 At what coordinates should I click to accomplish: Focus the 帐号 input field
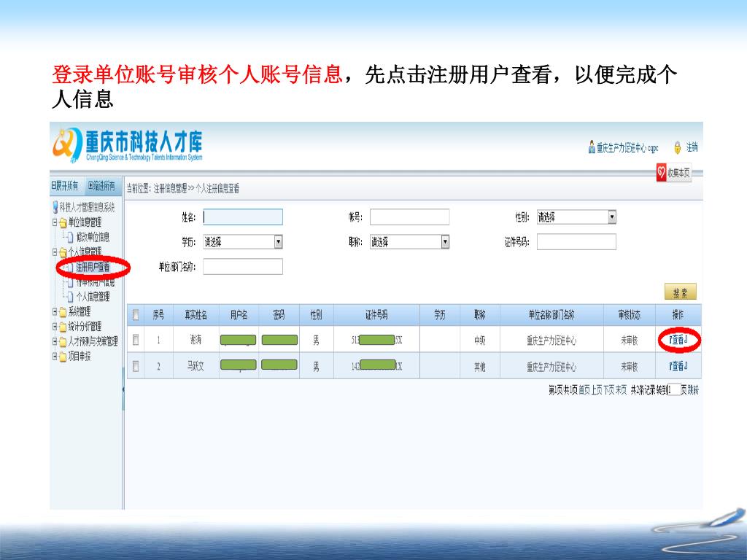[x=410, y=217]
